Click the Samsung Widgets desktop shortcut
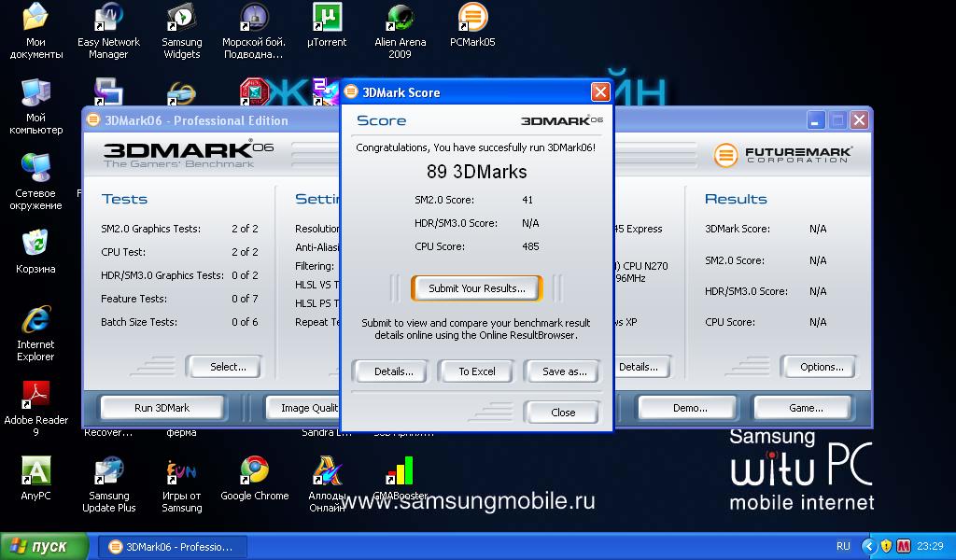The height and width of the screenshot is (560, 956). coord(182,31)
